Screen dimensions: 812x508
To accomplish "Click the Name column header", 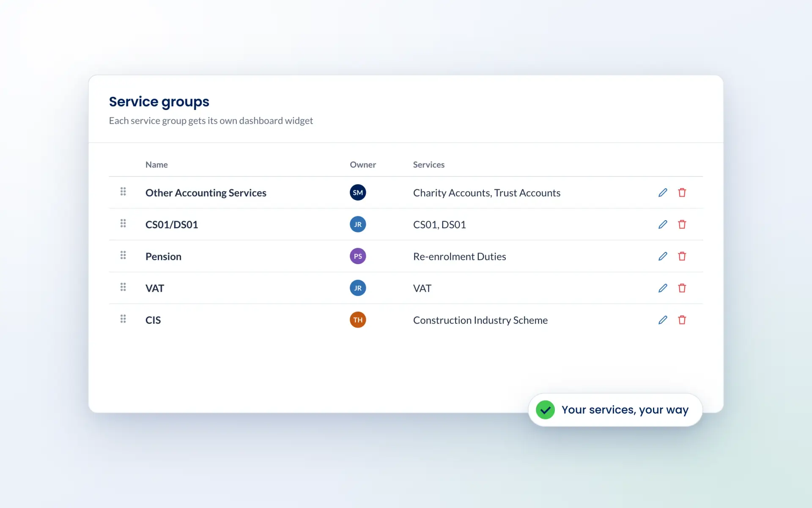I will (x=156, y=165).
